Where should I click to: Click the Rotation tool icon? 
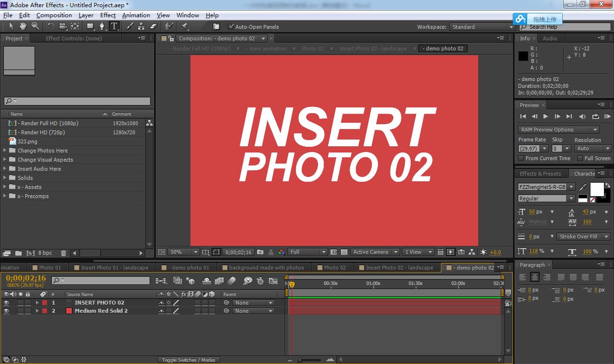[50, 26]
